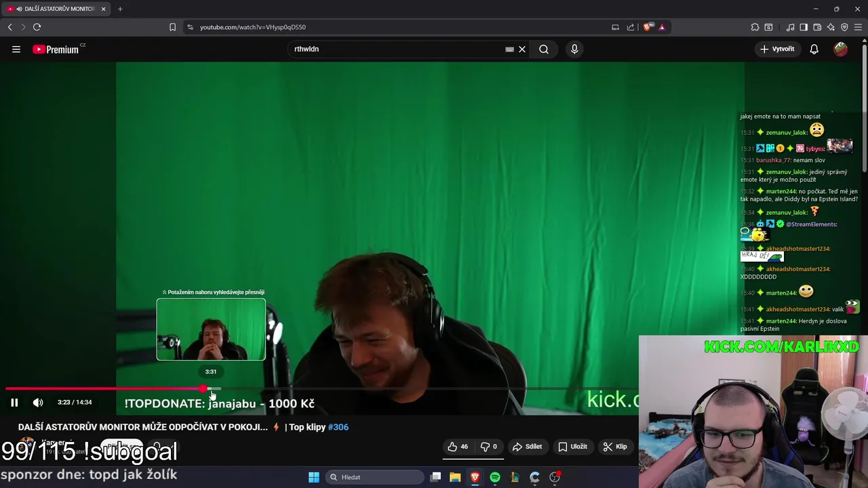
Task: Reload the current page
Action: click(x=37, y=27)
